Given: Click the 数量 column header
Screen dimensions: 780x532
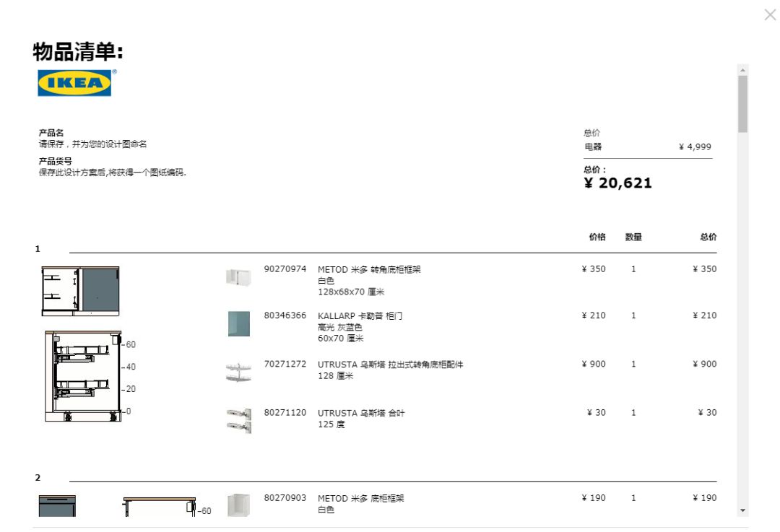Looking at the screenshot, I should 633,237.
